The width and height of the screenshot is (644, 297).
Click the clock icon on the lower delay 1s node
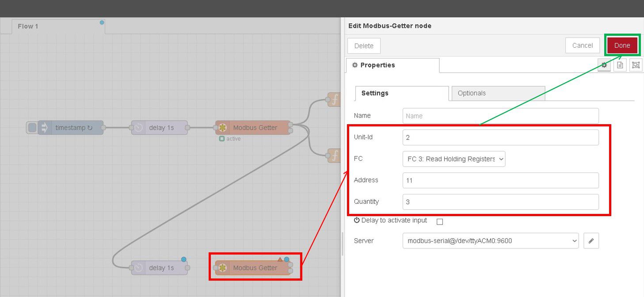click(138, 267)
